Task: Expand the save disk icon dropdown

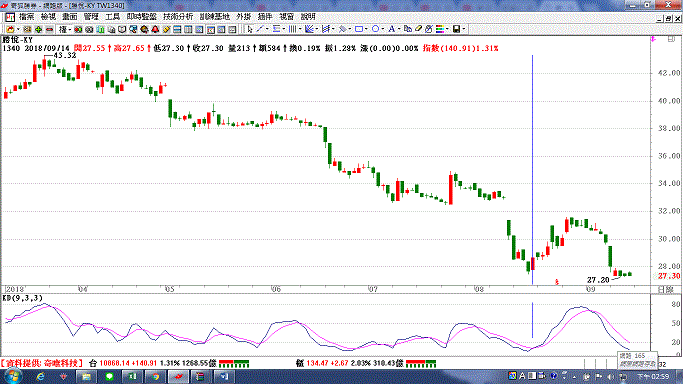Action: pos(464,29)
